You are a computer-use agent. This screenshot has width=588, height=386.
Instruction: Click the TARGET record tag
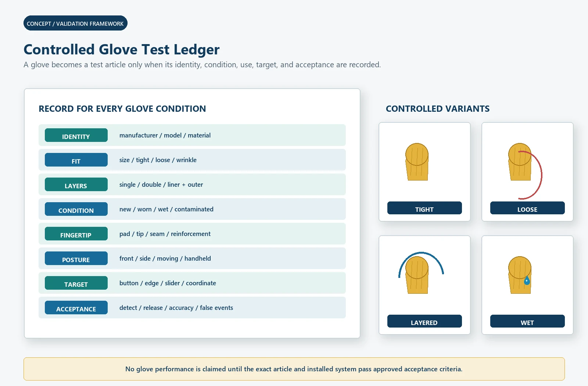pos(76,283)
